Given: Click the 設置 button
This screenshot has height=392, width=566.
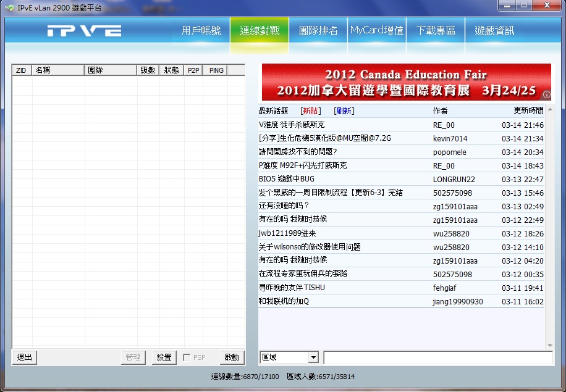Looking at the screenshot, I should pyautogui.click(x=164, y=357).
